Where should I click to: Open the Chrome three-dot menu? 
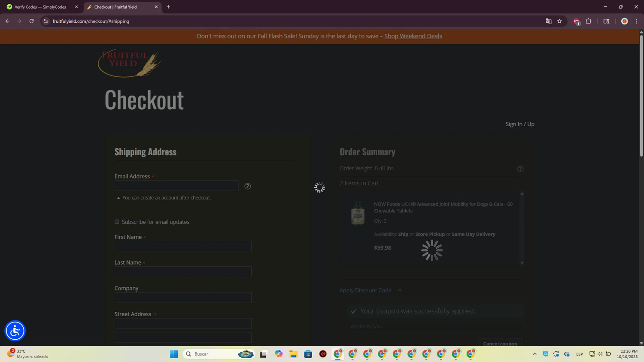coord(637,21)
